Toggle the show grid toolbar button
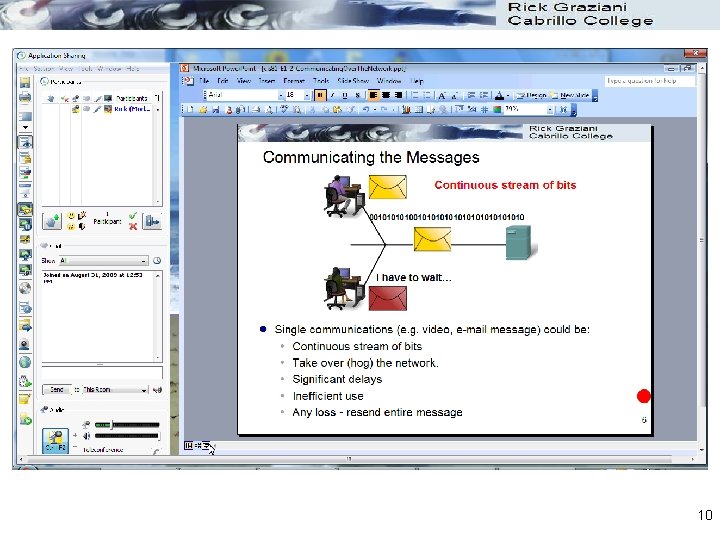 tap(484, 109)
